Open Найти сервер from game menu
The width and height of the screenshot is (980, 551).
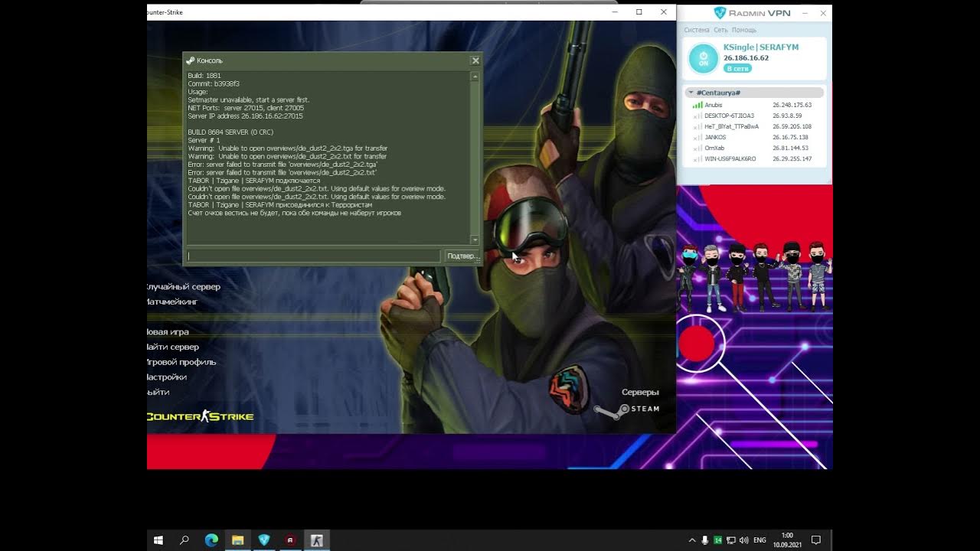(173, 347)
